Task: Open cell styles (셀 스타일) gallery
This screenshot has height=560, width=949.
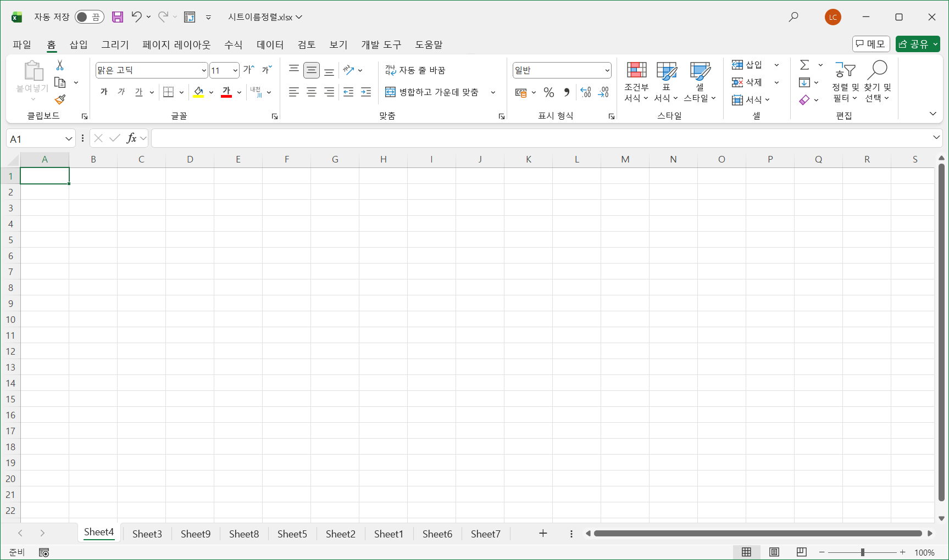Action: [700, 82]
